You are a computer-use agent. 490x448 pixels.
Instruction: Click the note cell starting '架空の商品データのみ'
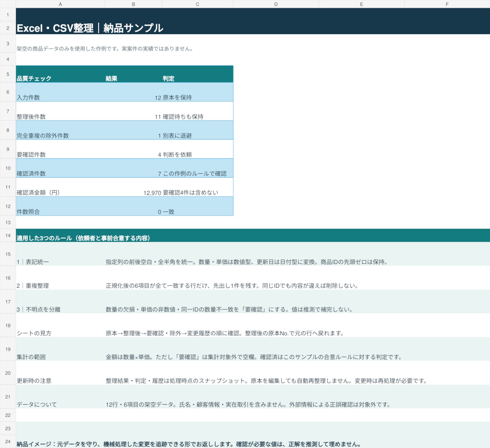pos(105,49)
